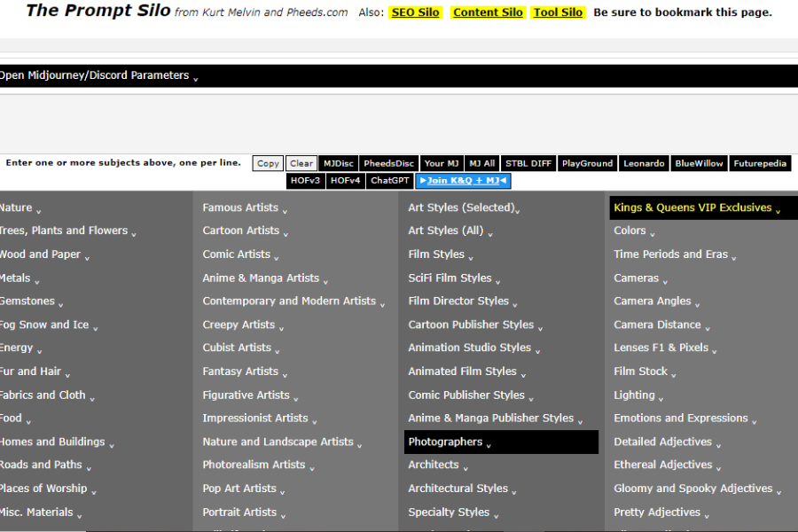
Task: Click the ChatGPT button
Action: pyautogui.click(x=389, y=180)
